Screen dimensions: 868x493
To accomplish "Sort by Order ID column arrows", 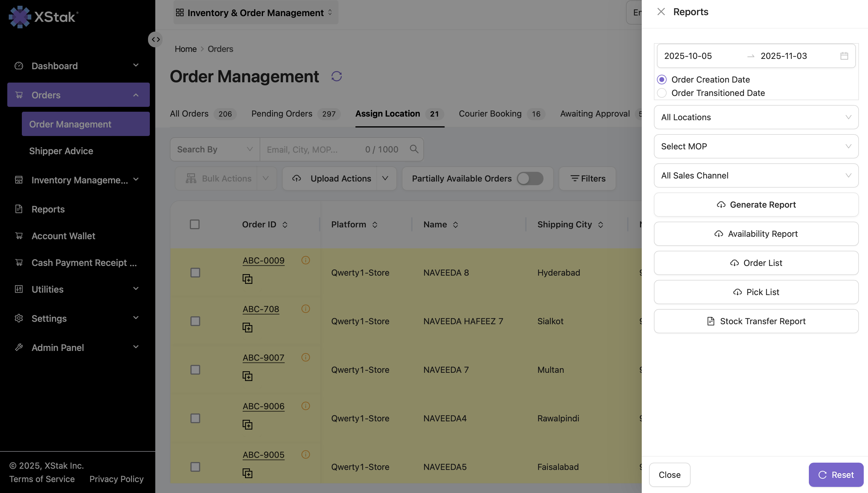I will (x=285, y=225).
